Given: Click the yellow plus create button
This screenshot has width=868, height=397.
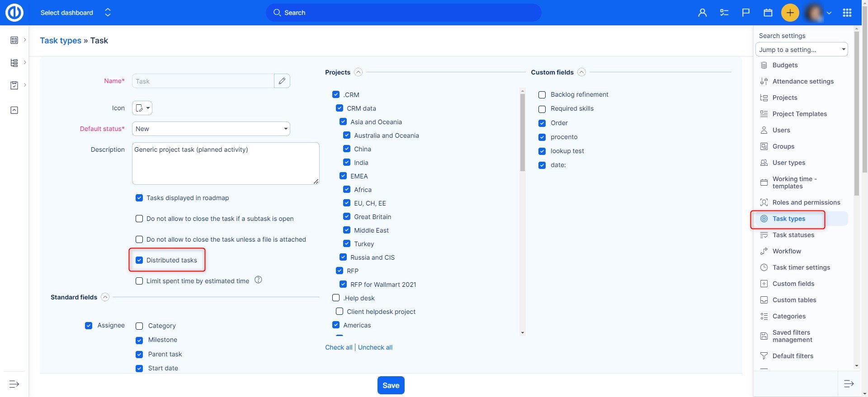Looking at the screenshot, I should tap(790, 13).
